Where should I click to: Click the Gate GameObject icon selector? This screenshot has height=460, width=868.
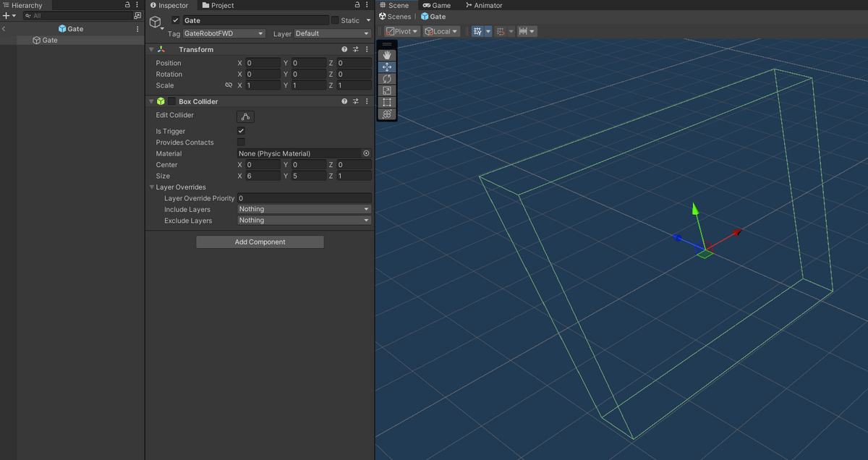click(157, 23)
